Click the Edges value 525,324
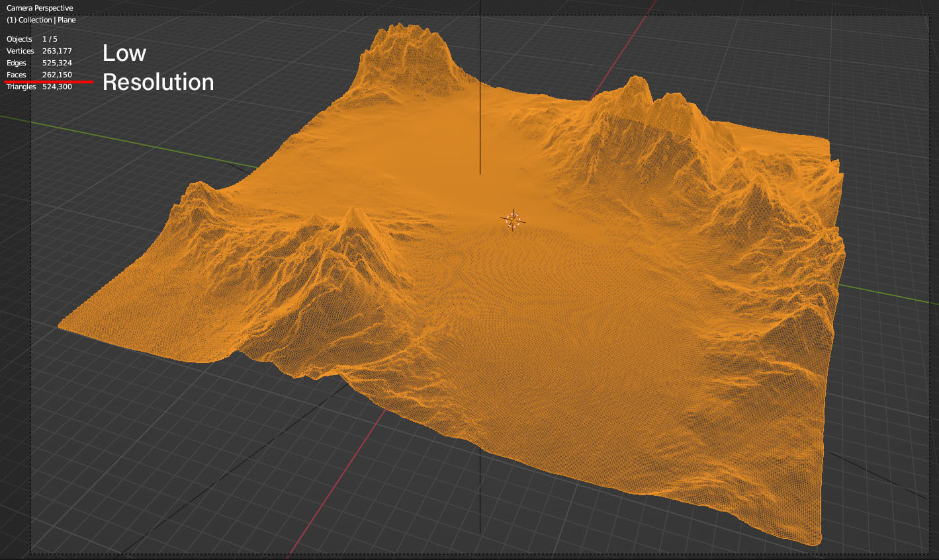The image size is (939, 560). click(x=57, y=63)
